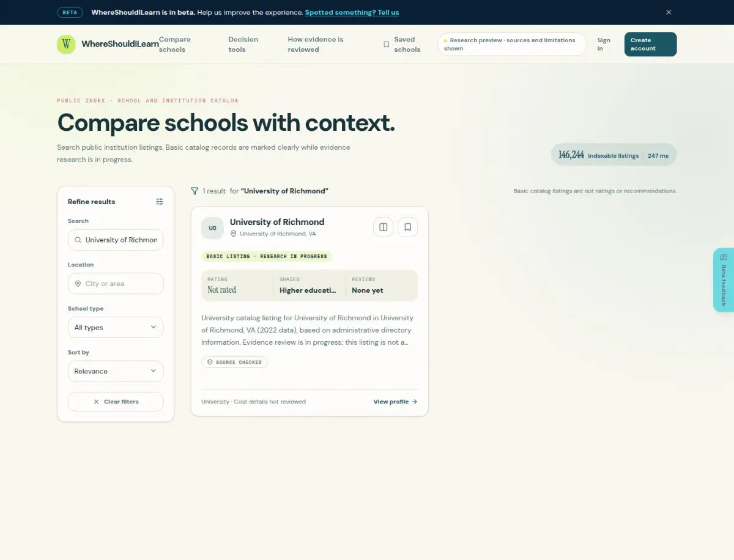Open the Spotted something? Tell us link

(352, 12)
